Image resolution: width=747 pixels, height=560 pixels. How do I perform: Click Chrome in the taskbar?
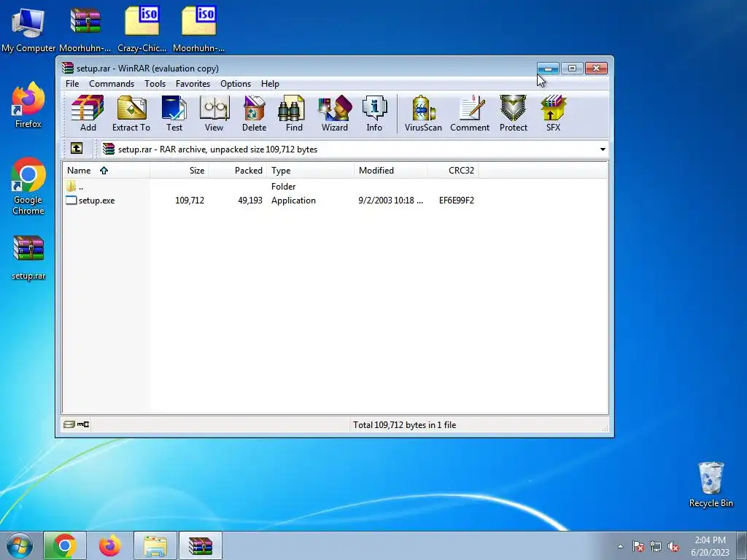coord(65,545)
